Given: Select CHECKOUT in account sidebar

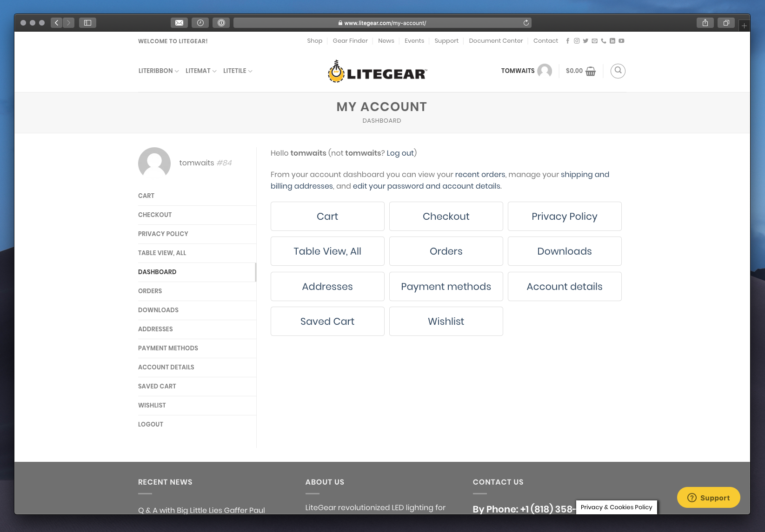Looking at the screenshot, I should click(197, 215).
